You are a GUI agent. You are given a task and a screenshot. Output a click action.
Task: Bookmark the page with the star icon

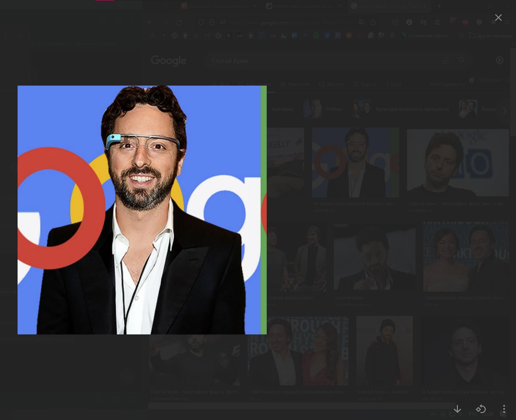click(x=373, y=23)
